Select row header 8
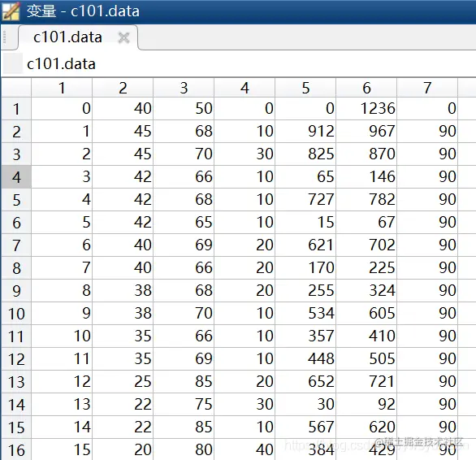Screen dimensions: 476x460 click(x=16, y=268)
